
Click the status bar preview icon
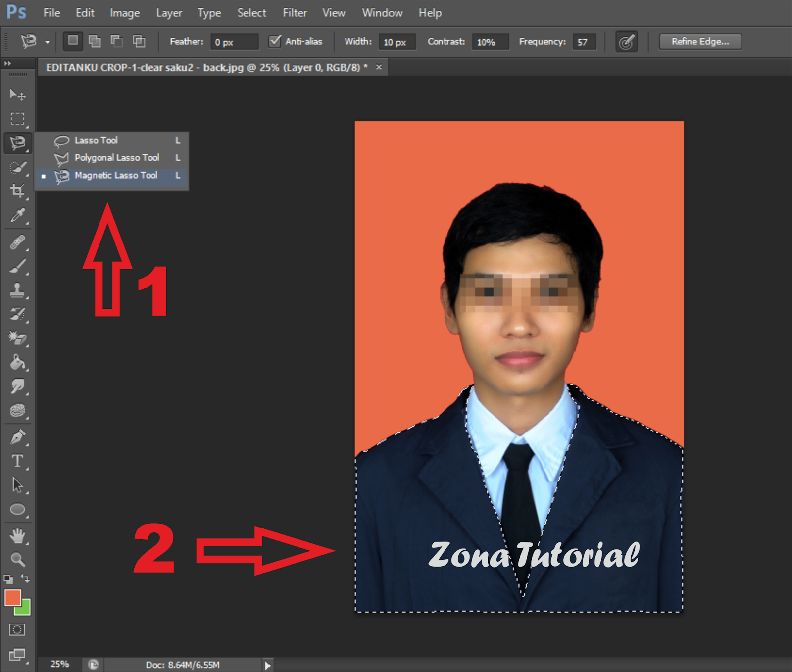pos(93,665)
